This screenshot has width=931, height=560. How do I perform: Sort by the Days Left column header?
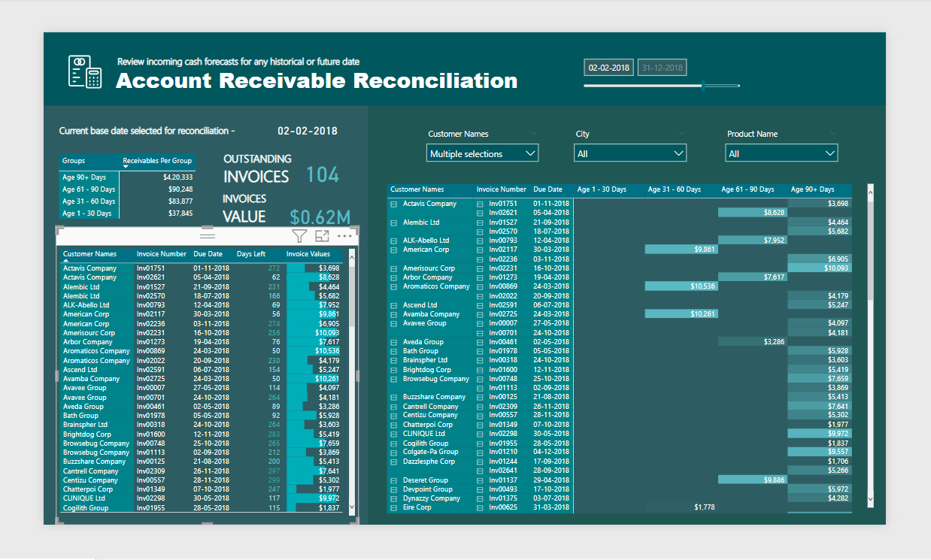click(250, 254)
